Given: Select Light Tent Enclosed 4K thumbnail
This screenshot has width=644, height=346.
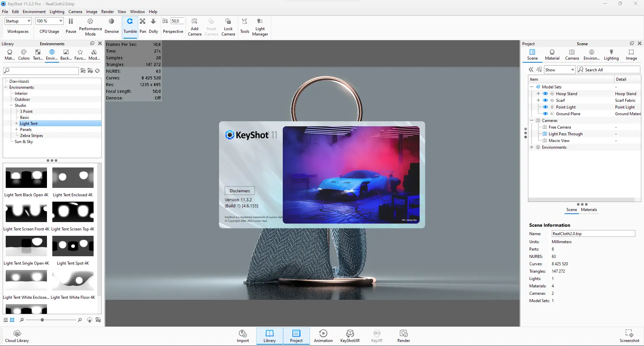Looking at the screenshot, I should (x=73, y=178).
